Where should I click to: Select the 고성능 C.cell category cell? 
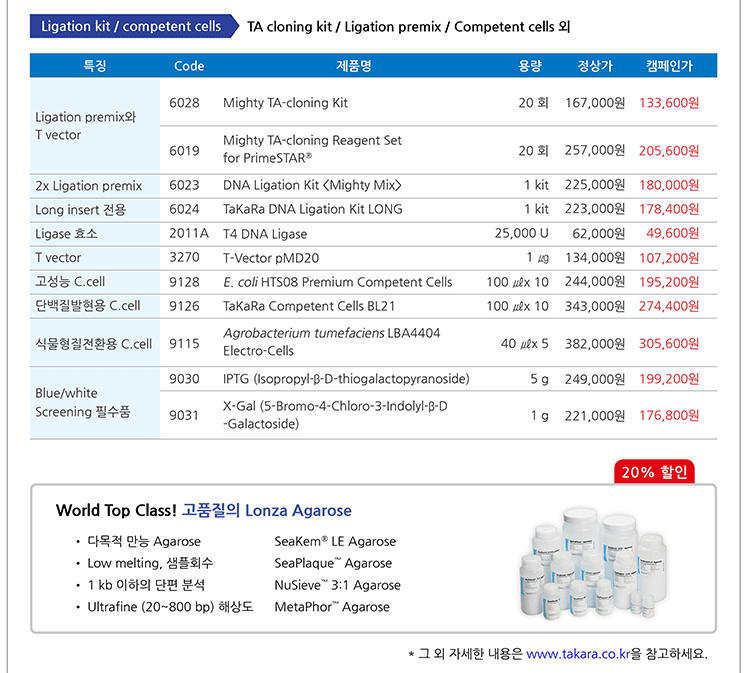pos(95,282)
